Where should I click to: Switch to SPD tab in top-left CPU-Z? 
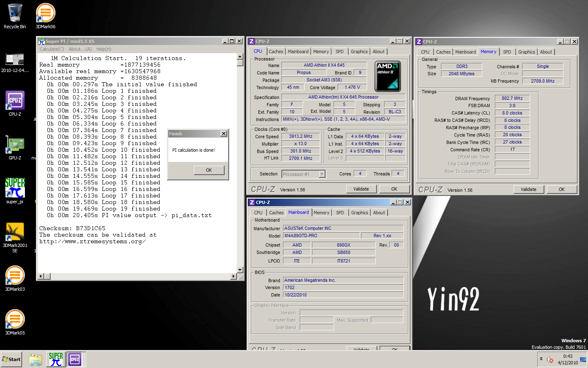point(340,52)
